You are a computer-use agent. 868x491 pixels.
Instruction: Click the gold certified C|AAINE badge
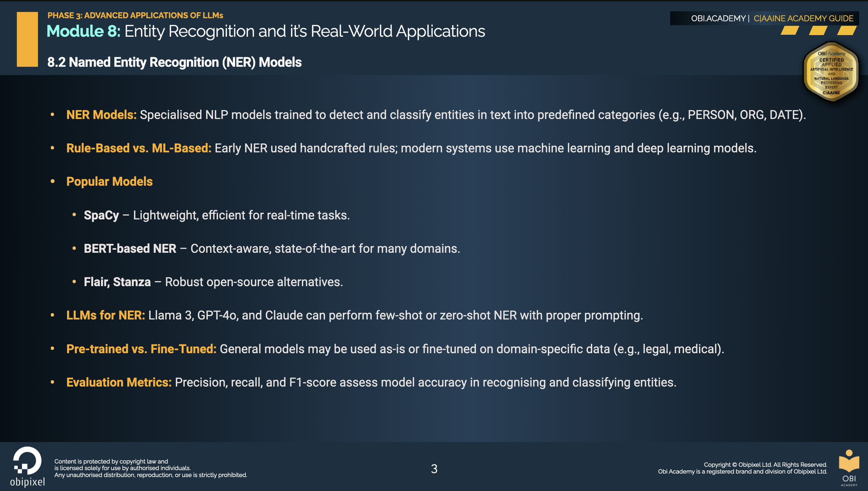click(x=831, y=72)
